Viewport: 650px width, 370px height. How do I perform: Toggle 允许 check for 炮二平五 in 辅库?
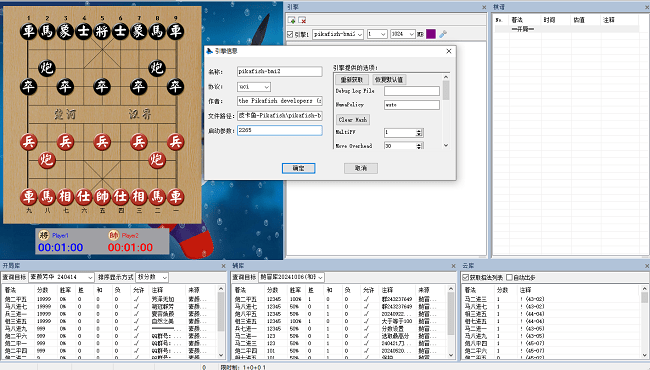366,299
